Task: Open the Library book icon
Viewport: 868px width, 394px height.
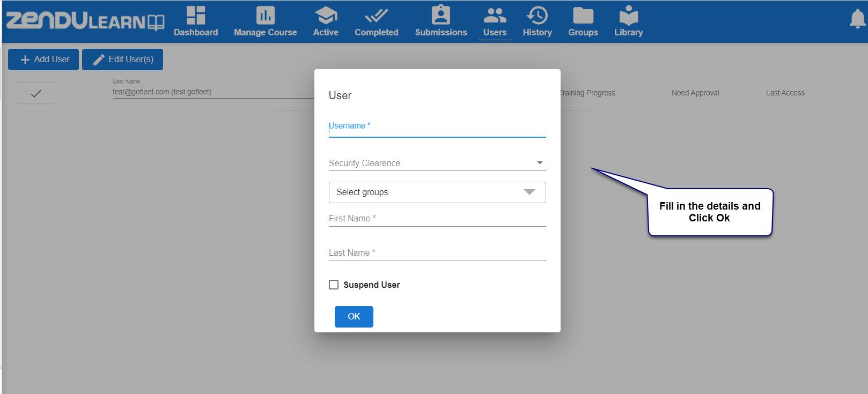Action: click(x=628, y=16)
